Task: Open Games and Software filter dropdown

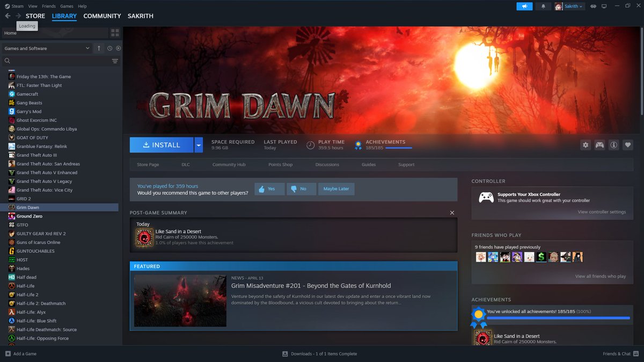Action: (x=47, y=48)
